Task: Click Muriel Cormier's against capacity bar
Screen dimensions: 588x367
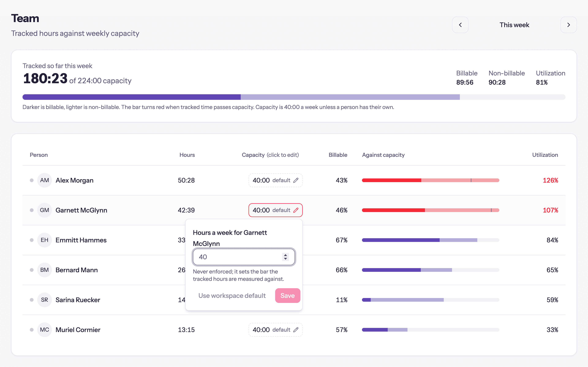Action: click(x=430, y=330)
